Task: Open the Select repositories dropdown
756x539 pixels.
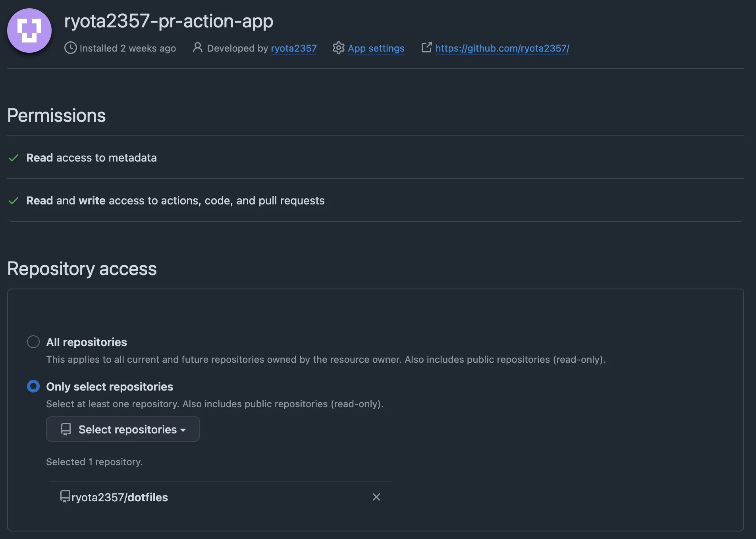Action: tap(122, 429)
